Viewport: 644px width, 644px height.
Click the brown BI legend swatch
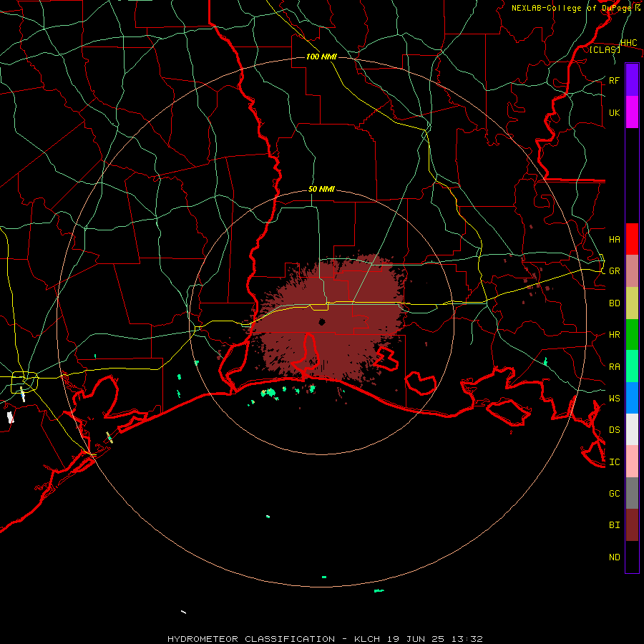[632, 525]
